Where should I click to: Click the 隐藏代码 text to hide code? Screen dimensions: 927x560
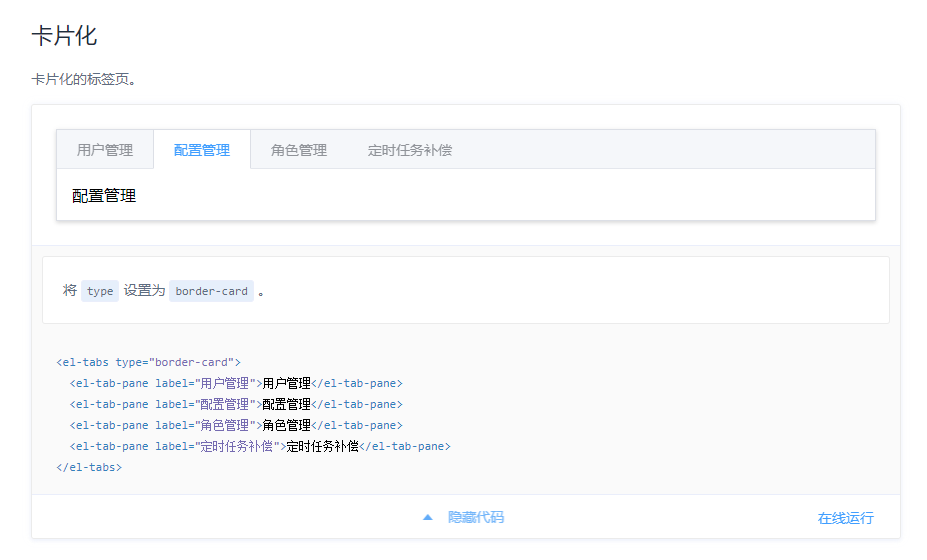[x=476, y=517]
